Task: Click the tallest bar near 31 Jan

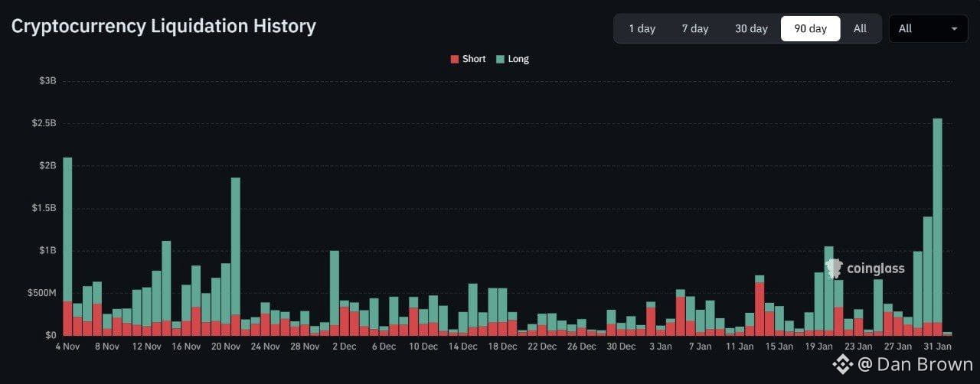Action: [937, 227]
